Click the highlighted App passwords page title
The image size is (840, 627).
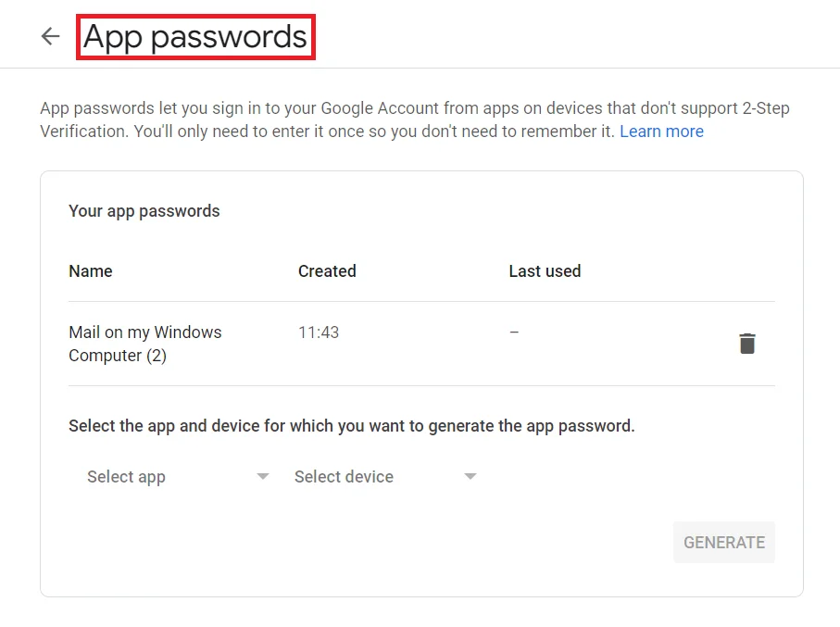point(194,36)
